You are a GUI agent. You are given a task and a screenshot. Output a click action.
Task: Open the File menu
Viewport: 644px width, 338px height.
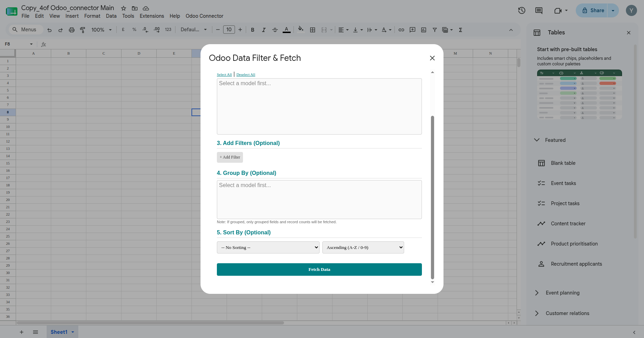25,16
